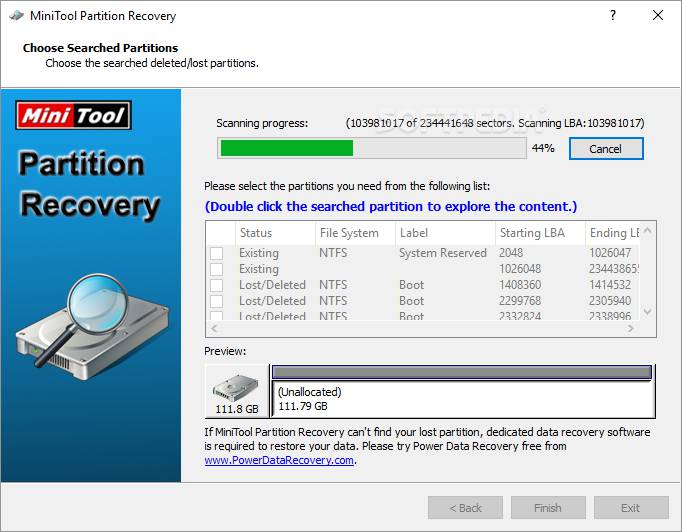Click the "Choose Searched Partitions" heading
This screenshot has height=532, width=682.
pos(100,48)
